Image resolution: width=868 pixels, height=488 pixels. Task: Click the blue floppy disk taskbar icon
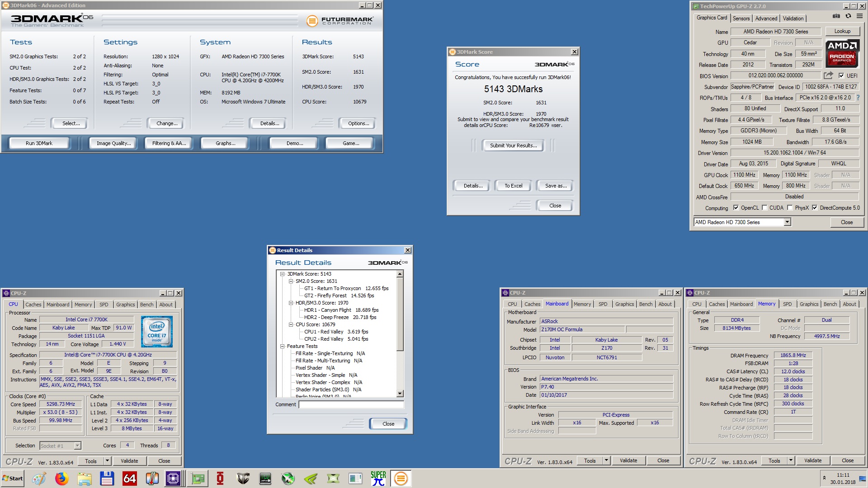click(107, 479)
